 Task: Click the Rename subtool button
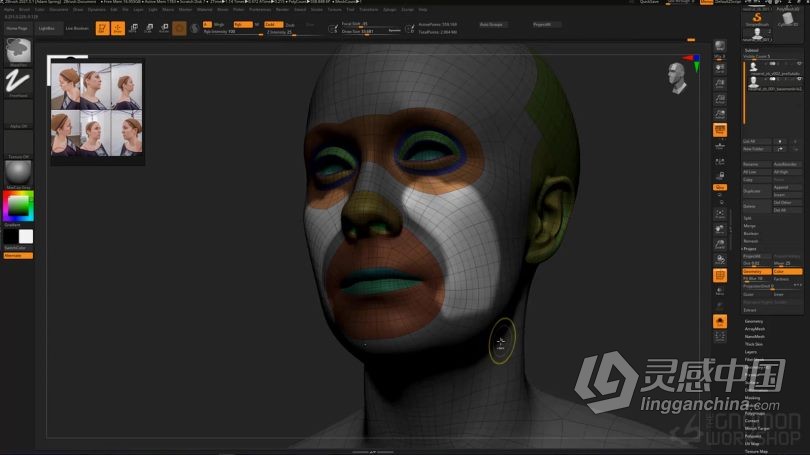(x=757, y=164)
